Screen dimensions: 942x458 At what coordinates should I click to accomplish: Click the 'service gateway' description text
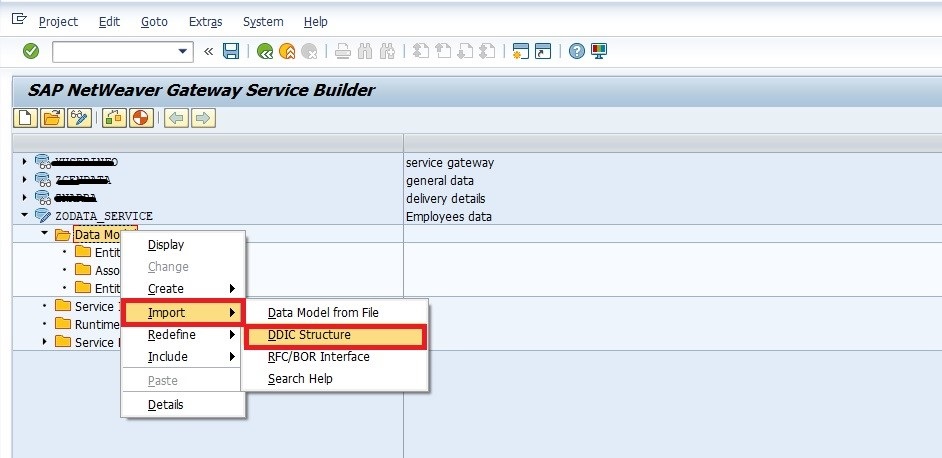[x=450, y=162]
